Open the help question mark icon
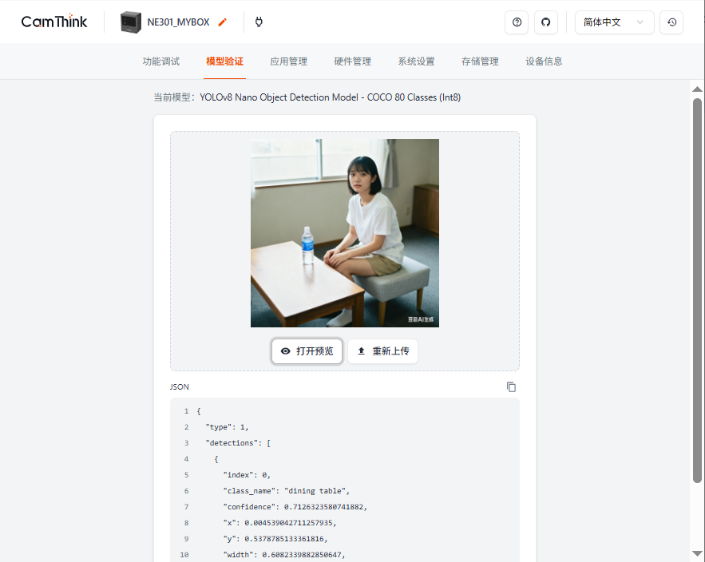The height and width of the screenshot is (562, 705). tap(517, 22)
